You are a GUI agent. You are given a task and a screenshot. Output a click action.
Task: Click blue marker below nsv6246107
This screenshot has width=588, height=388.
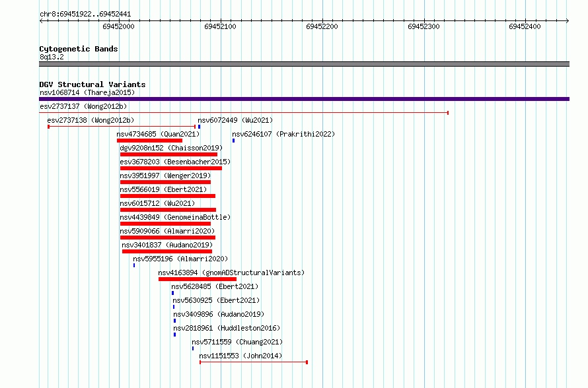233,141
